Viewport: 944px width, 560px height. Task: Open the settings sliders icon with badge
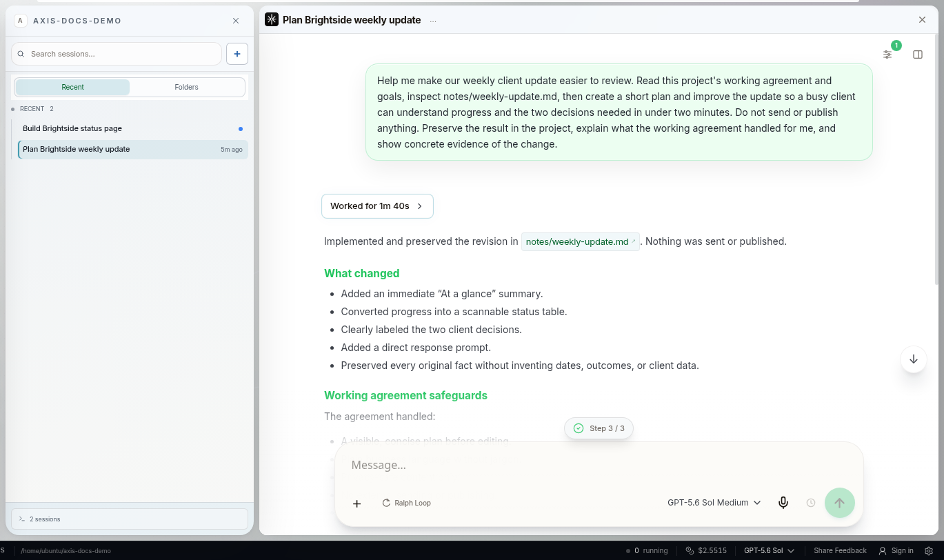click(887, 54)
